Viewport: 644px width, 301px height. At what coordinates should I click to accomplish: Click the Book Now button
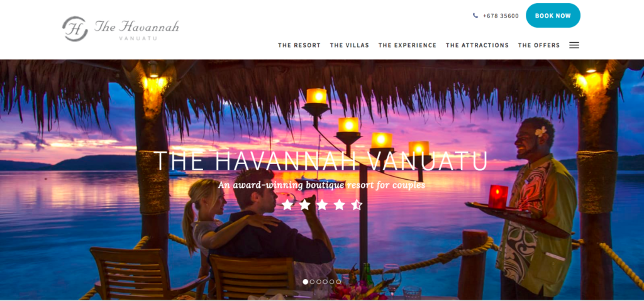click(x=553, y=16)
